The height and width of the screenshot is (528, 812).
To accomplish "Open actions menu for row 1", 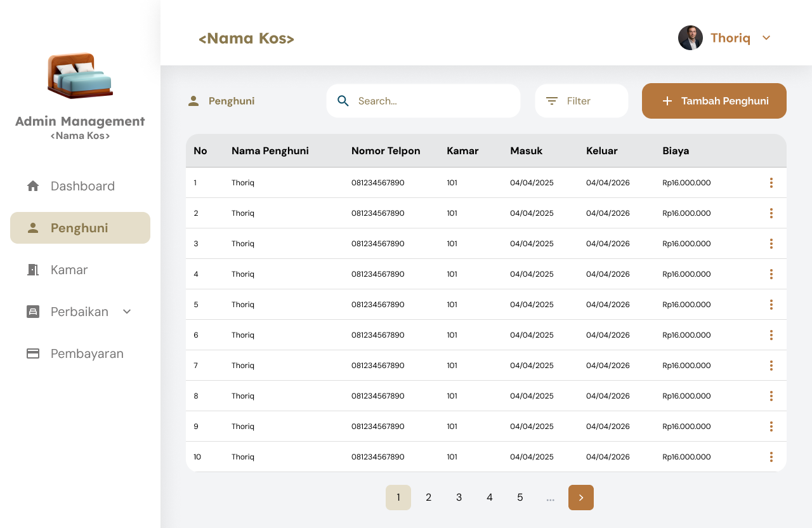I will pos(771,182).
